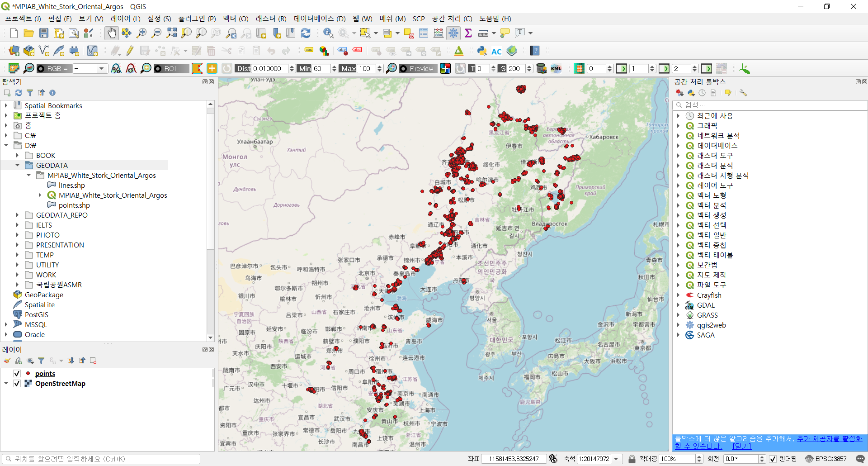Click the 닫기 link in toolbox
This screenshot has height=466, width=868.
(742, 446)
